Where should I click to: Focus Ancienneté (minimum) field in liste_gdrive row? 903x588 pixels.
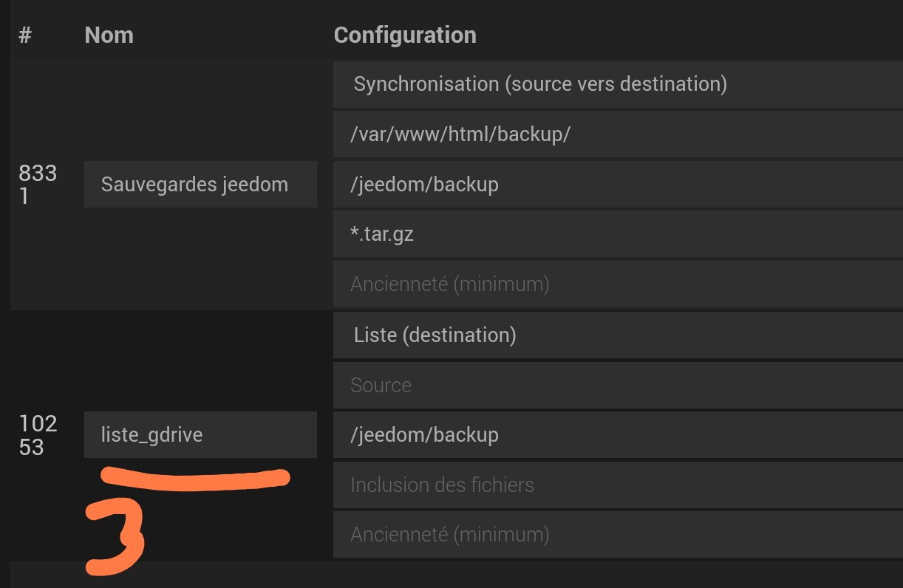pyautogui.click(x=618, y=534)
